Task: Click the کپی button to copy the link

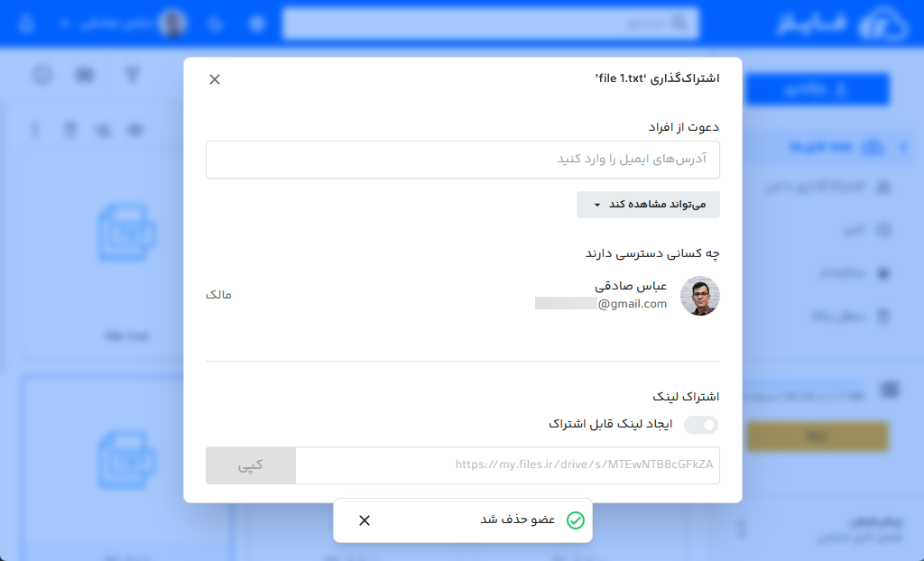Action: click(x=251, y=465)
